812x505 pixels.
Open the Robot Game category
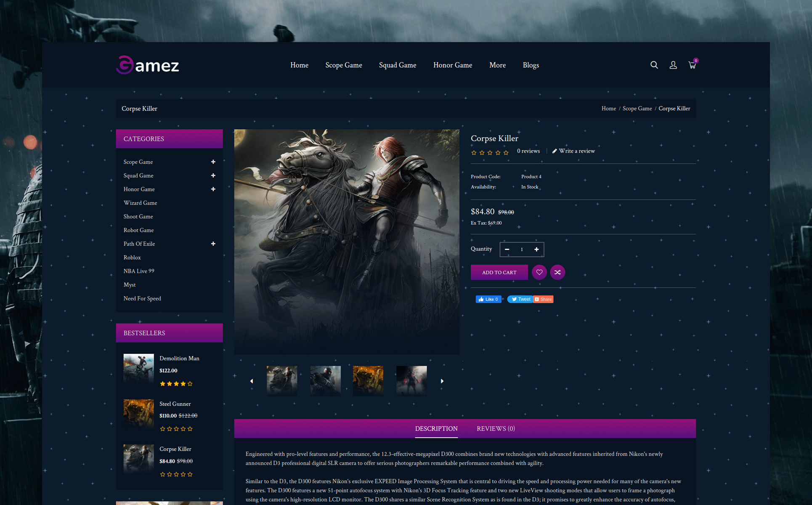138,230
